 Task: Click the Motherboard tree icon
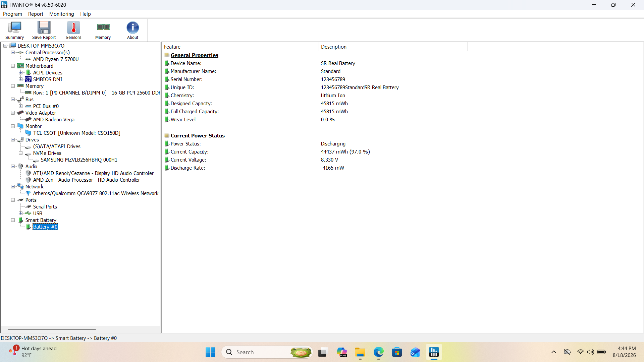(20, 66)
